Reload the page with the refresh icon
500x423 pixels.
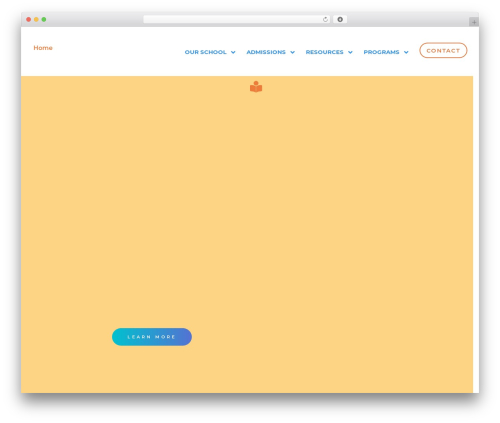click(325, 19)
